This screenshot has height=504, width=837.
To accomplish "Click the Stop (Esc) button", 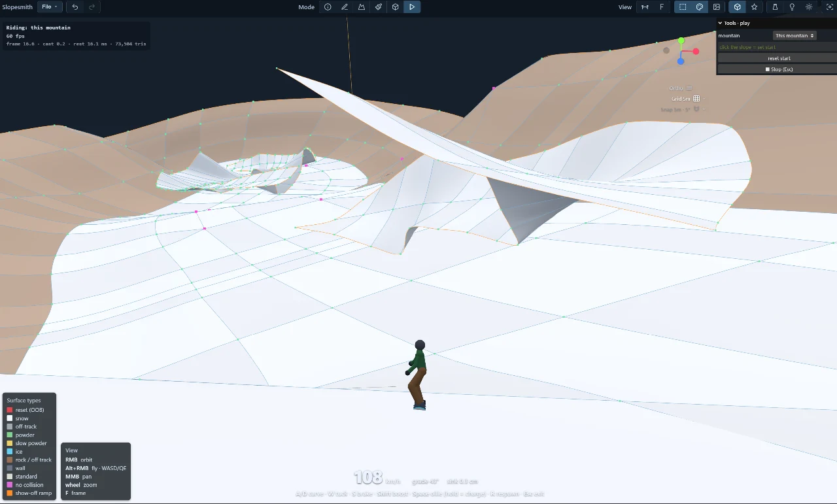I will pos(777,69).
